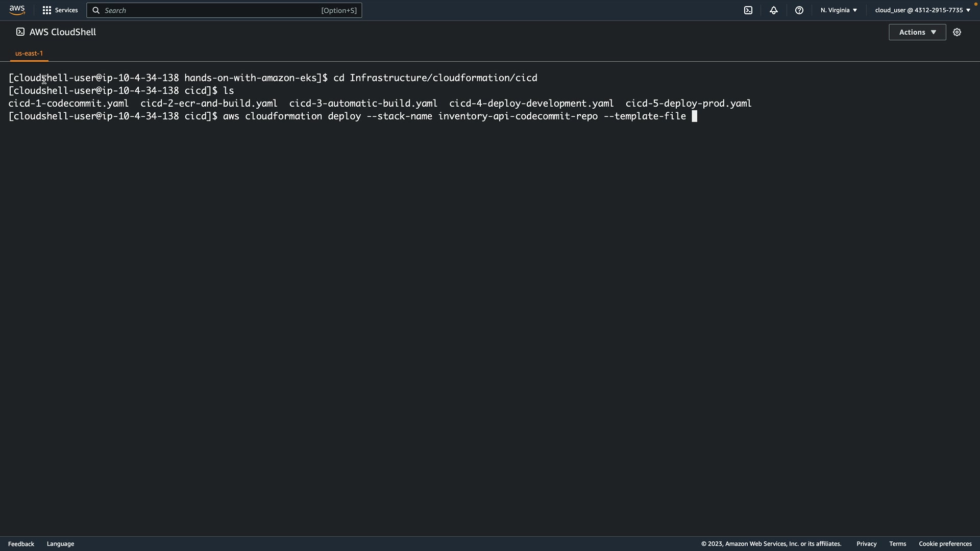980x551 pixels.
Task: Open the notifications bell icon
Action: [774, 10]
